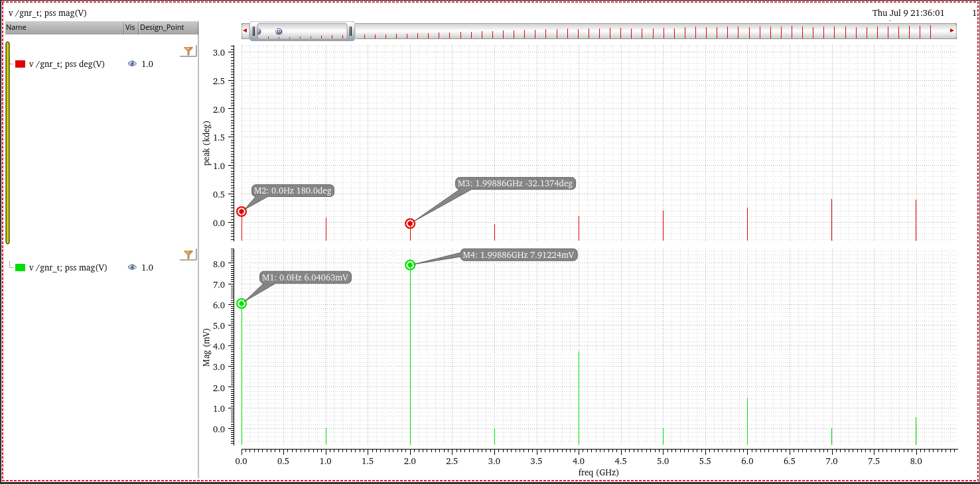
Task: Click the 'peak (kdeg)' y-axis label
Action: [206, 143]
